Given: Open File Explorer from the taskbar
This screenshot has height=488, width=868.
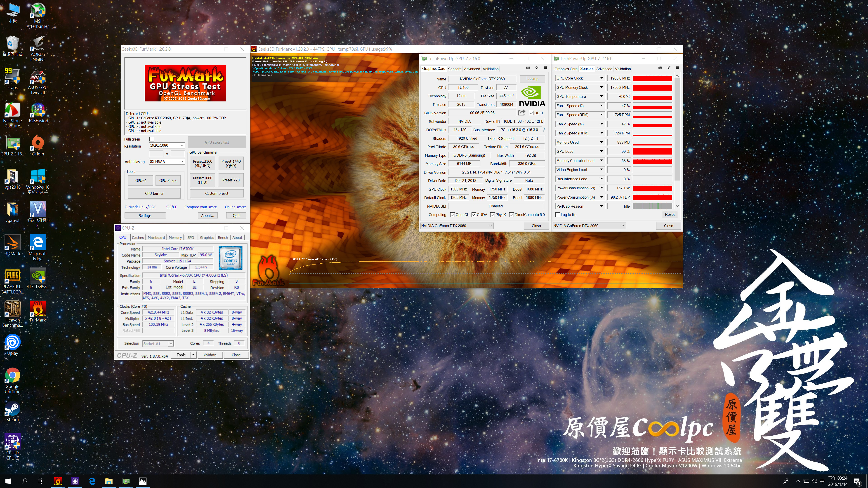Looking at the screenshot, I should 109,481.
